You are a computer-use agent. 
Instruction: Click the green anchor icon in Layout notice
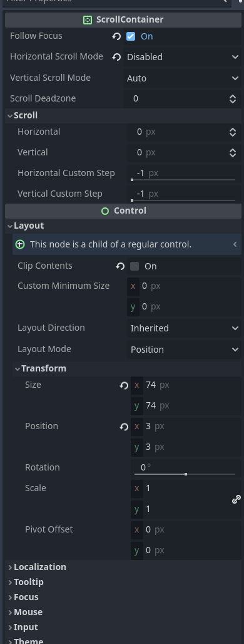point(19,244)
